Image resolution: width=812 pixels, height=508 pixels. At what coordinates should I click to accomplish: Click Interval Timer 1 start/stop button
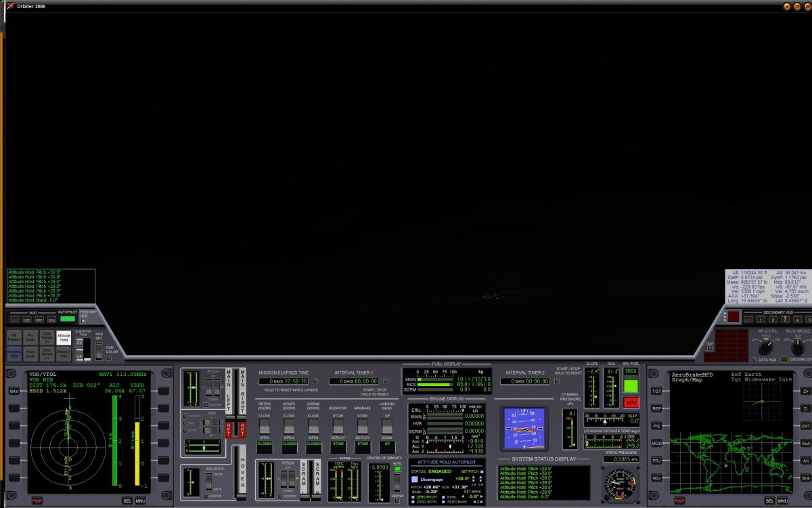(386, 381)
